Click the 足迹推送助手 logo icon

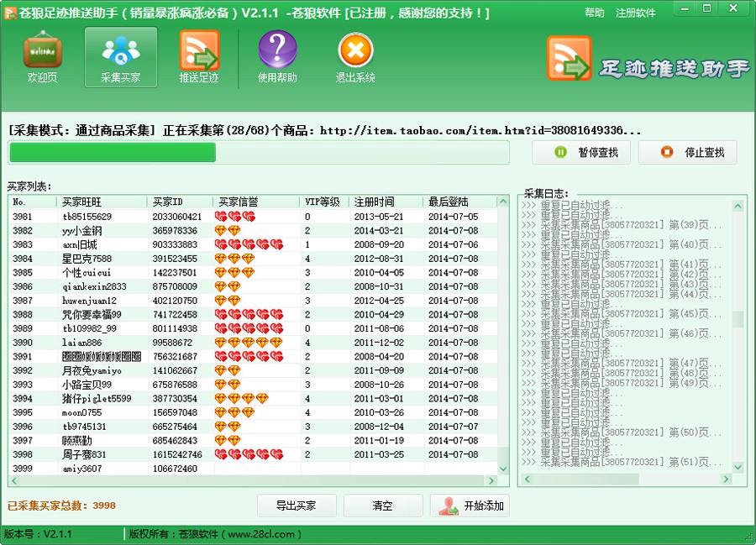[x=569, y=58]
